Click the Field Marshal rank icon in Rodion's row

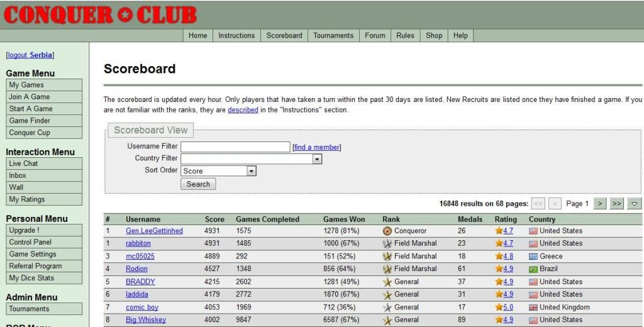click(x=387, y=269)
